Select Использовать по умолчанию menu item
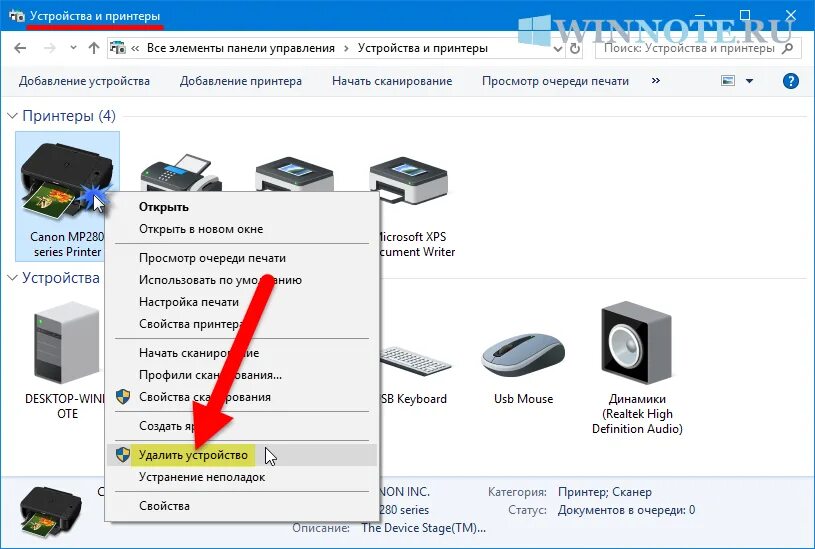The width and height of the screenshot is (815, 549). [x=242, y=280]
